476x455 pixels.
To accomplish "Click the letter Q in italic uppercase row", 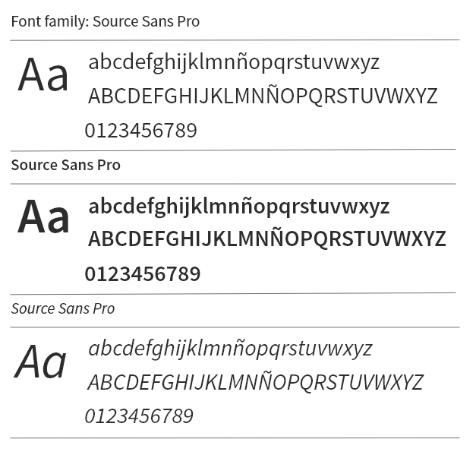I will click(x=307, y=383).
